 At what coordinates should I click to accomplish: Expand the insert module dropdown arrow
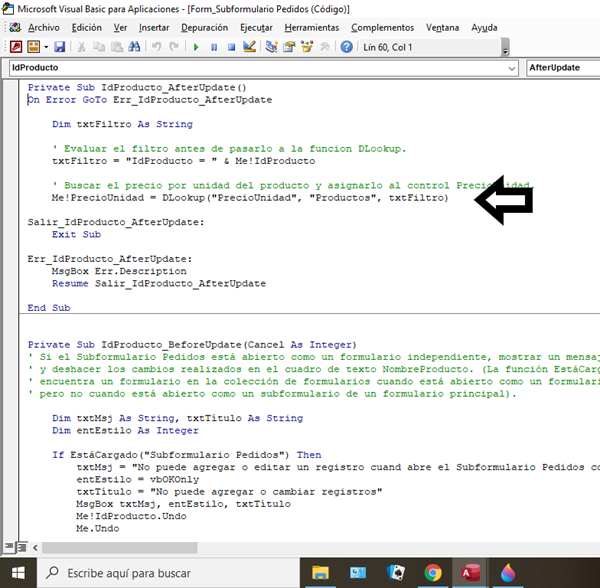46,47
